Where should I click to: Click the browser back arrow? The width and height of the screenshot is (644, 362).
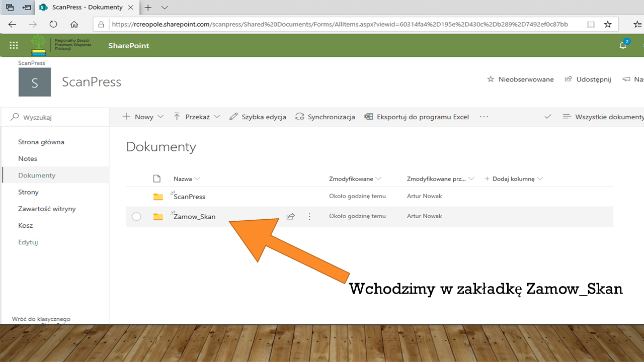click(x=12, y=24)
